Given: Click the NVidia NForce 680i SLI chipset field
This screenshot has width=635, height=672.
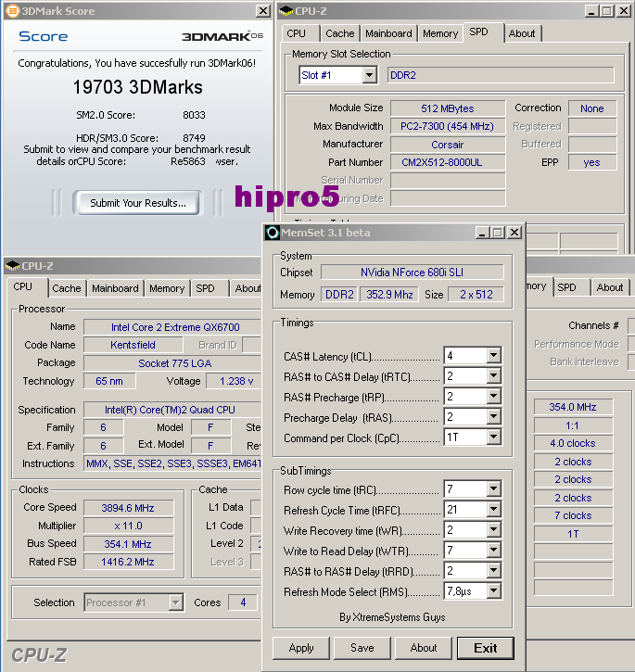Looking at the screenshot, I should click(412, 273).
